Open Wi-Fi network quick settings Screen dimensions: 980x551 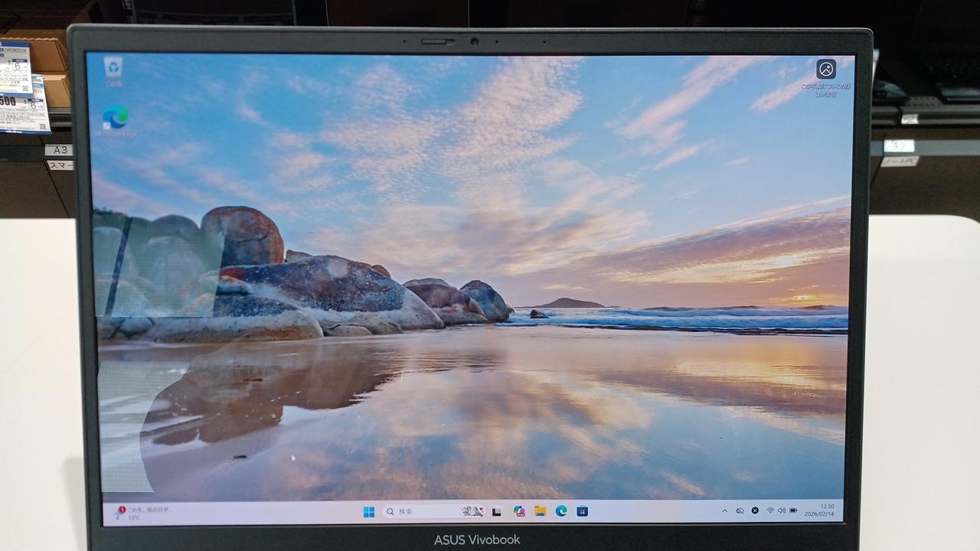(x=770, y=510)
